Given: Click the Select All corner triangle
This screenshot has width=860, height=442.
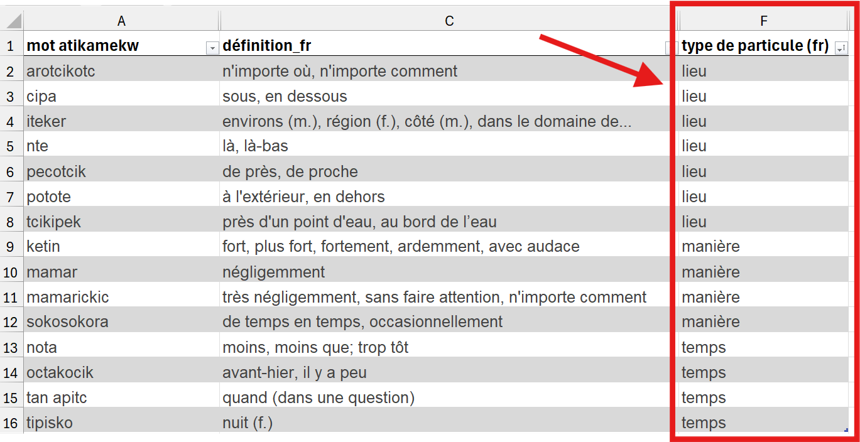Looking at the screenshot, I should click(x=14, y=21).
